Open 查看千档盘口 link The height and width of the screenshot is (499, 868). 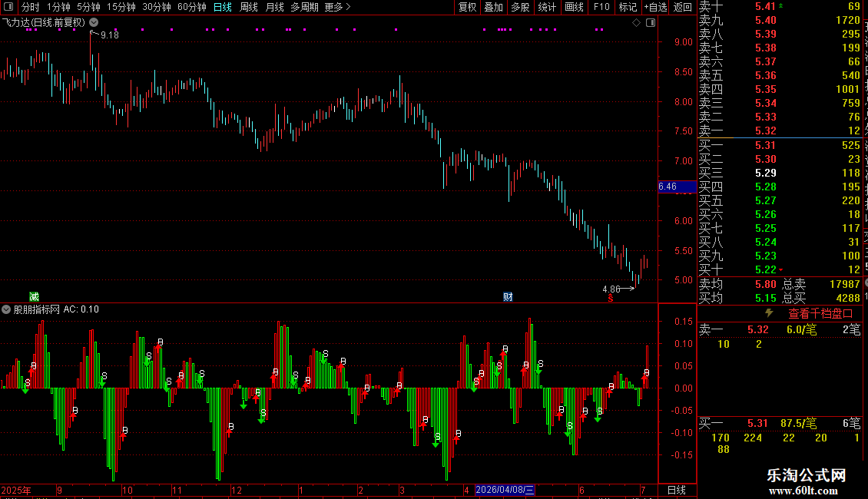(820, 314)
